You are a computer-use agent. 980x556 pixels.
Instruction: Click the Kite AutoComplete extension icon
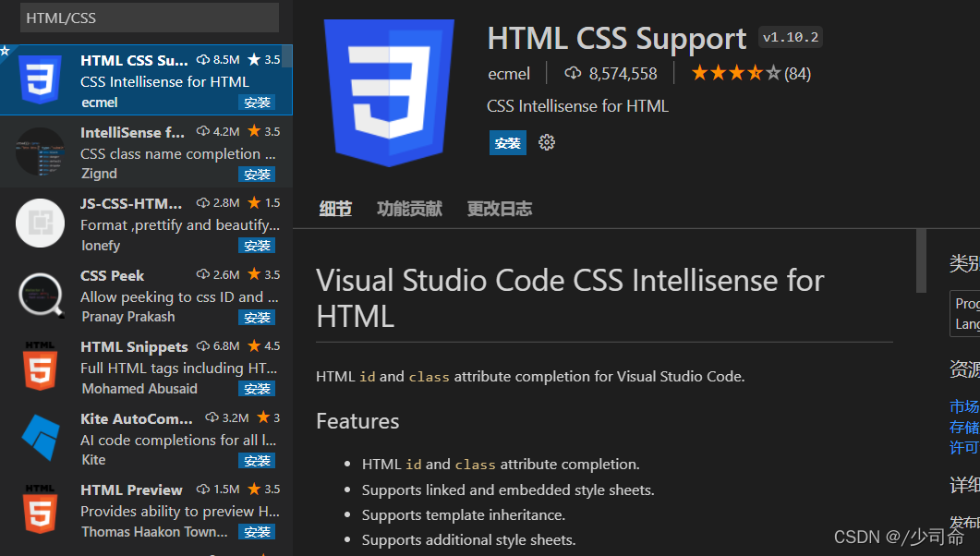pos(41,438)
